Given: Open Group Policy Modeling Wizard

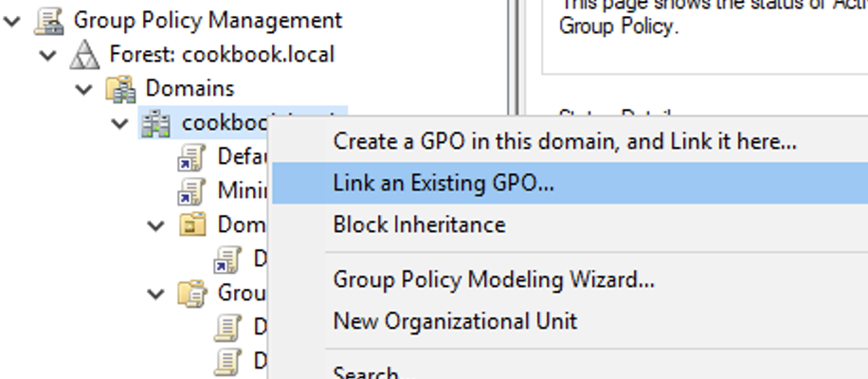Looking at the screenshot, I should [x=570, y=280].
